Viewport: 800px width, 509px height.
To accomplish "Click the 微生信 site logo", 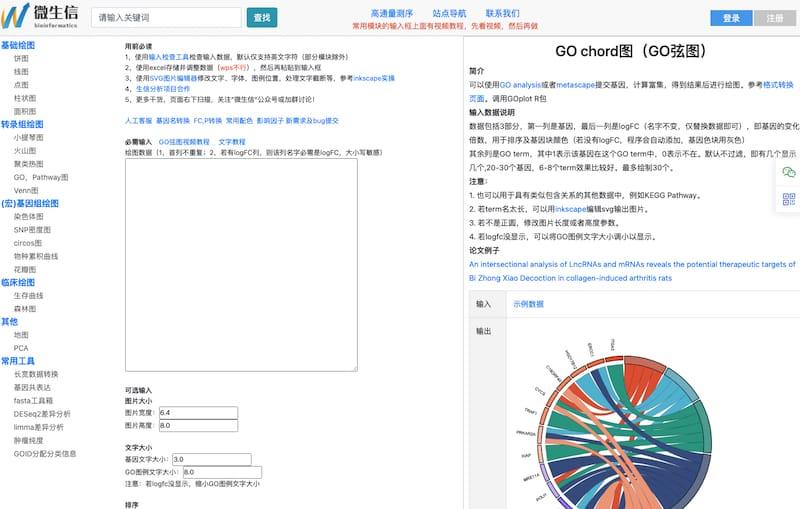I will [x=40, y=16].
